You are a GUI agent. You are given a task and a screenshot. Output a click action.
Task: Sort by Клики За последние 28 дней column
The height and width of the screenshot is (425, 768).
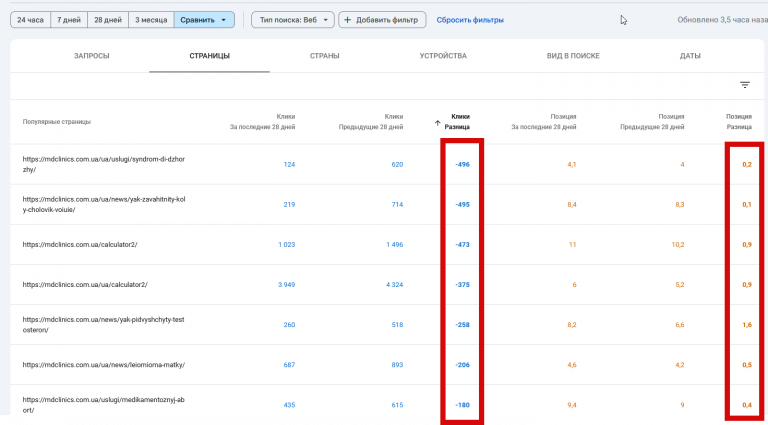[263, 122]
